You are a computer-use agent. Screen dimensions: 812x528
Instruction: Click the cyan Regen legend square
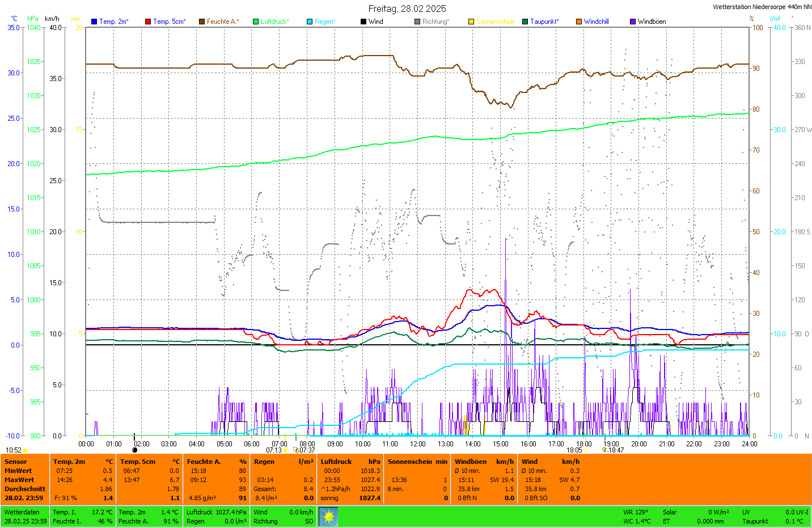click(x=310, y=22)
